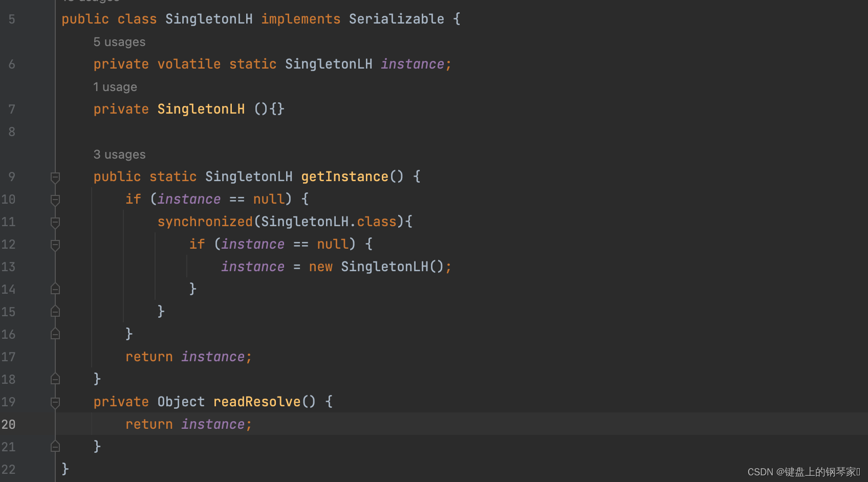
Task: Click line number 5 in the gutter
Action: click(12, 19)
